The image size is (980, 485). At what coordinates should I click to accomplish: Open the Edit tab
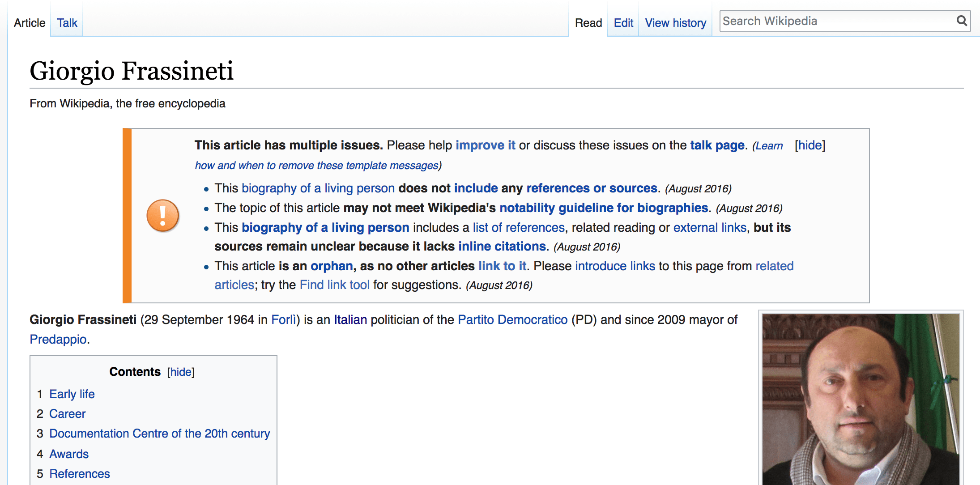pos(623,23)
